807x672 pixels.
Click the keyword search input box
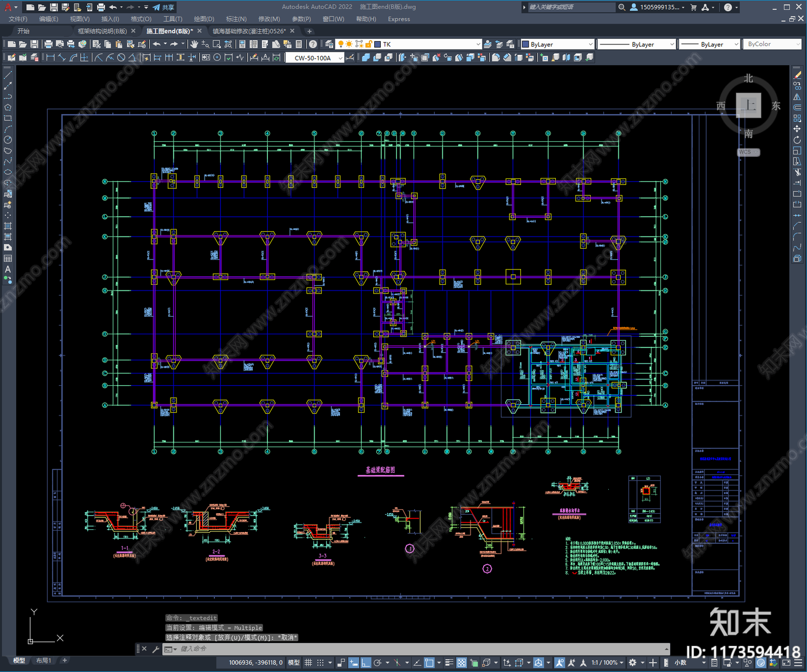coord(571,7)
